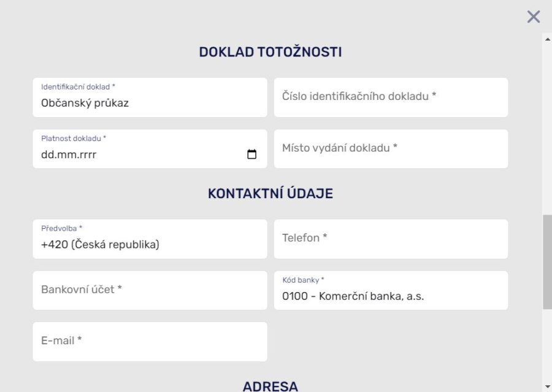
Task: Click the Platnost dokladu date text
Action: [69, 155]
